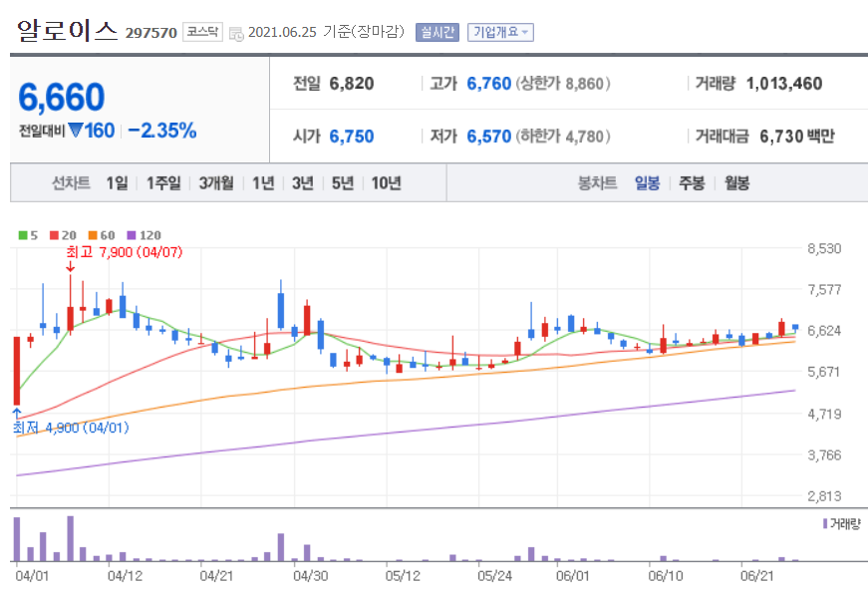
Task: Switch to 월봉 monthly candle chart
Action: pos(736,182)
